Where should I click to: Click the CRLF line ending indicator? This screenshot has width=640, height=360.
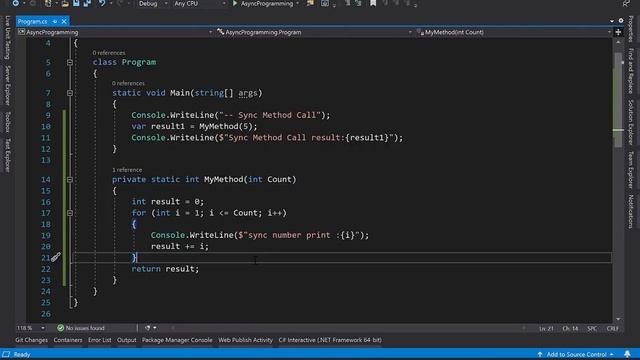(x=612, y=328)
